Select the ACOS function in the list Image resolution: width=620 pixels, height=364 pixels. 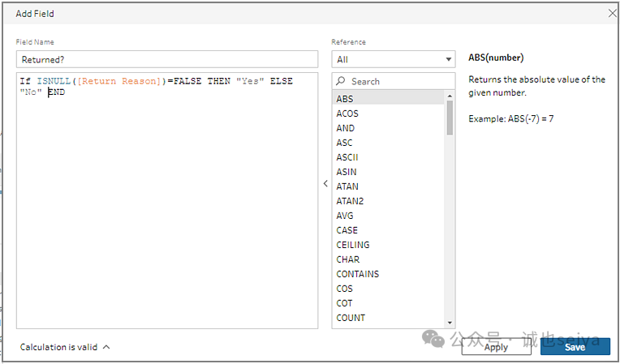(389, 113)
